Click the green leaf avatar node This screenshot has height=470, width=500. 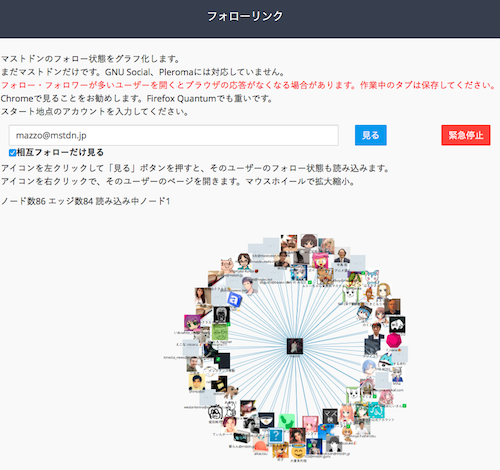coord(286,421)
